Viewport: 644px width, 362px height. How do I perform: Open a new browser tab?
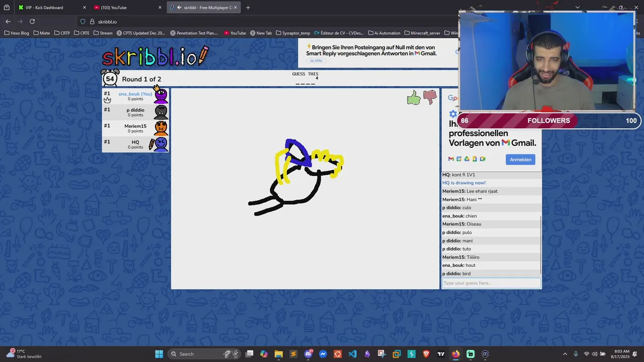click(248, 8)
